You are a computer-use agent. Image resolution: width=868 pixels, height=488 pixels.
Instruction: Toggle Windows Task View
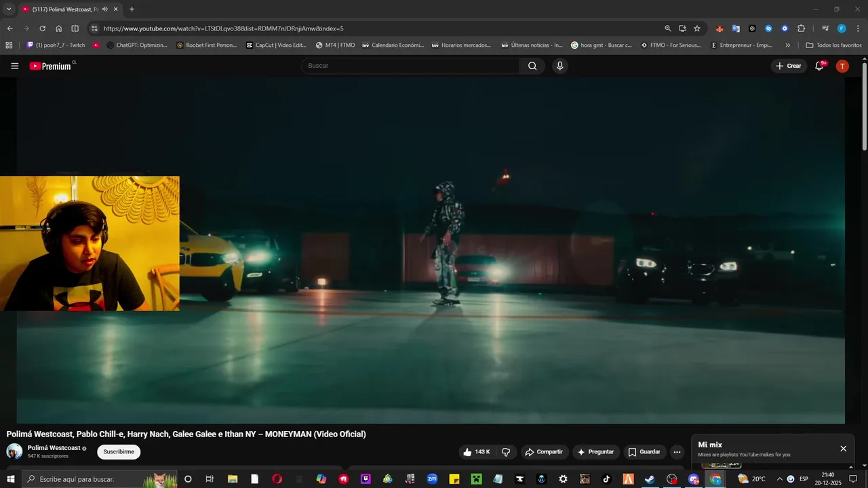click(210, 479)
